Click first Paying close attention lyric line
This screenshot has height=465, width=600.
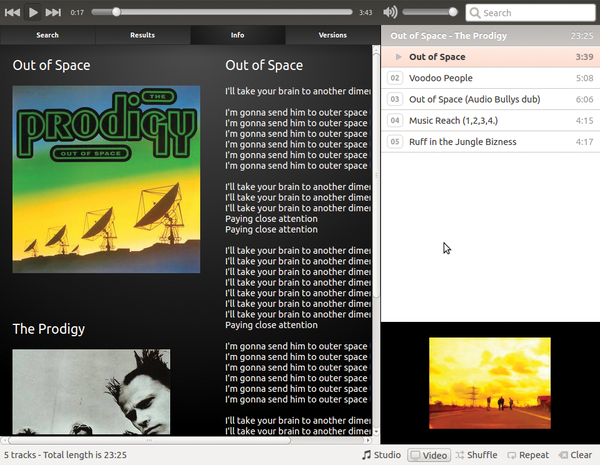271,219
